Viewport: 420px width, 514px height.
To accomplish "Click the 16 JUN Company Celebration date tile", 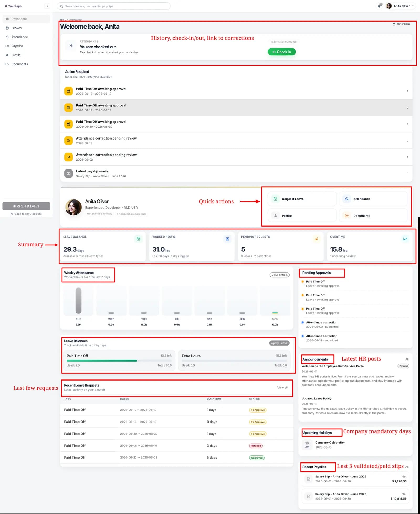I will pos(307,445).
